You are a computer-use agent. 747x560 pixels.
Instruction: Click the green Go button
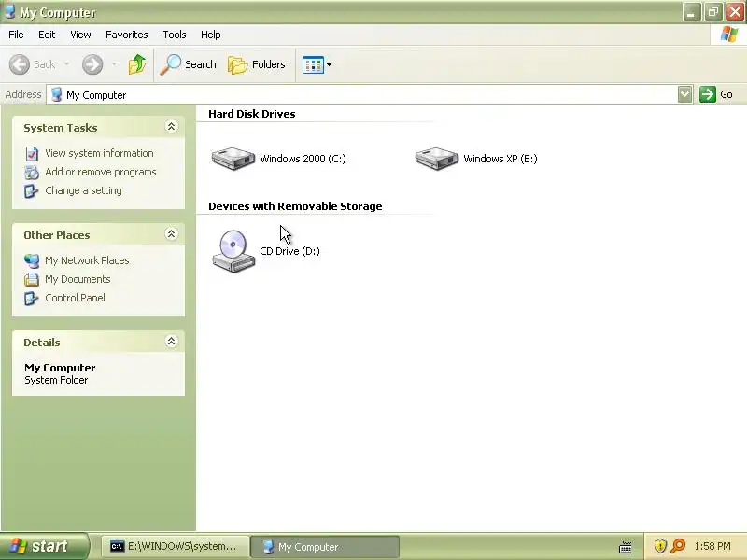tap(716, 94)
